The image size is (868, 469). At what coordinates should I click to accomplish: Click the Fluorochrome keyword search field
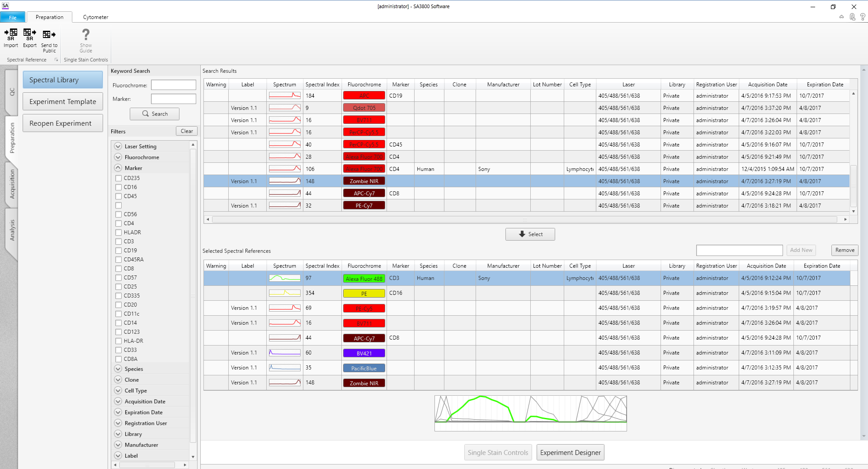(174, 85)
